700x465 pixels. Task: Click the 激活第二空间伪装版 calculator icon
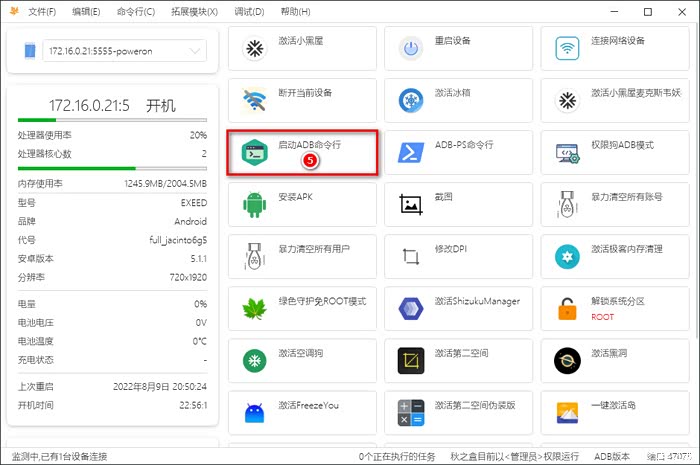pyautogui.click(x=411, y=413)
